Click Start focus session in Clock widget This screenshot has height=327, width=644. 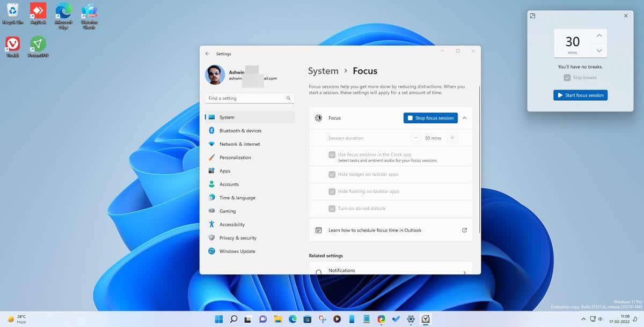pos(580,95)
